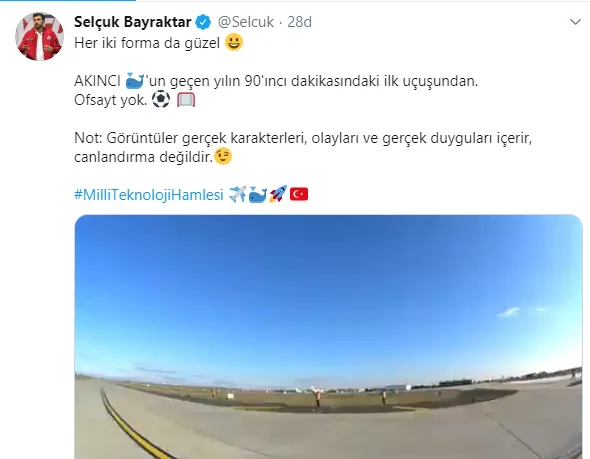Open the tweet options chevron menu
The image size is (590, 459).
(575, 22)
